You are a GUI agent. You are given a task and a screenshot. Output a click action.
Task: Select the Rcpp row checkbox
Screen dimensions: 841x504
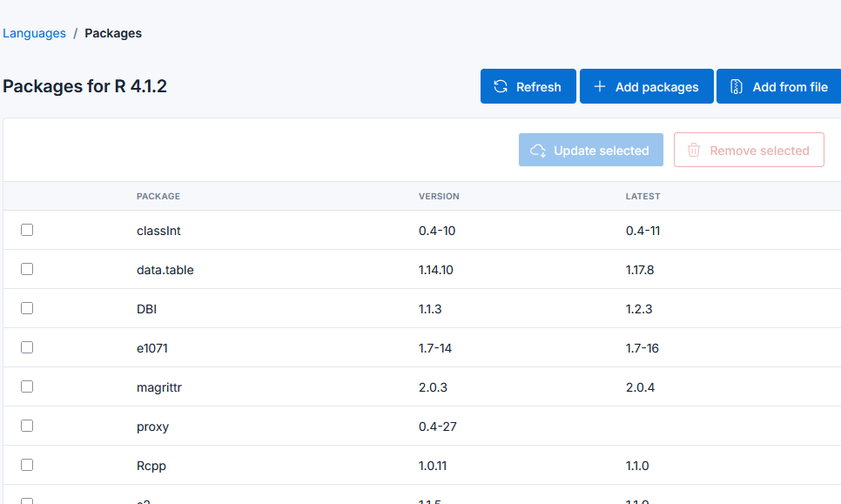(26, 465)
